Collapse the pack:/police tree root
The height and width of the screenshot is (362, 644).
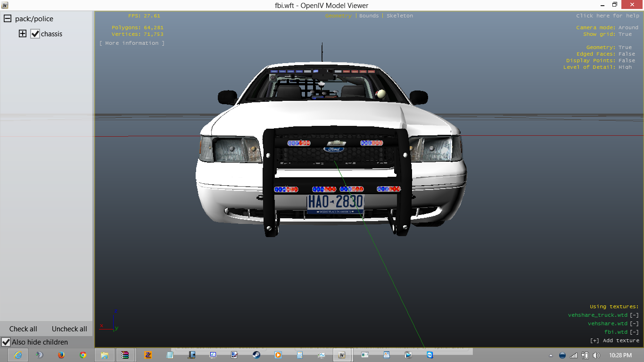click(8, 19)
